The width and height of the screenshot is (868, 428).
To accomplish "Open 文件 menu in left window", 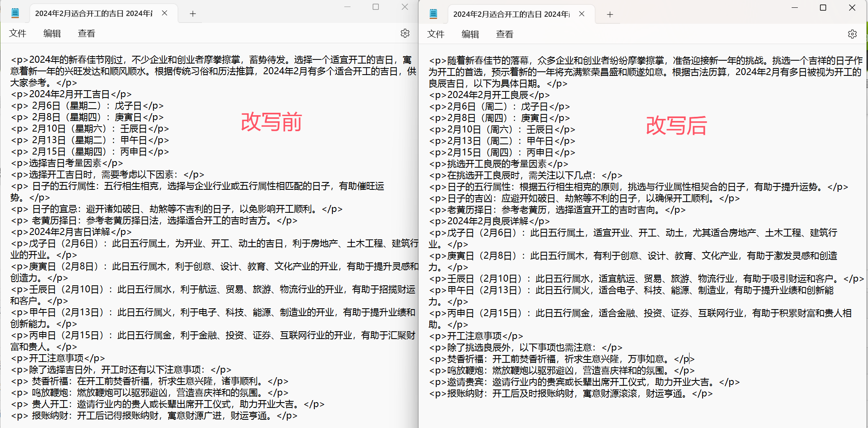I will (18, 33).
